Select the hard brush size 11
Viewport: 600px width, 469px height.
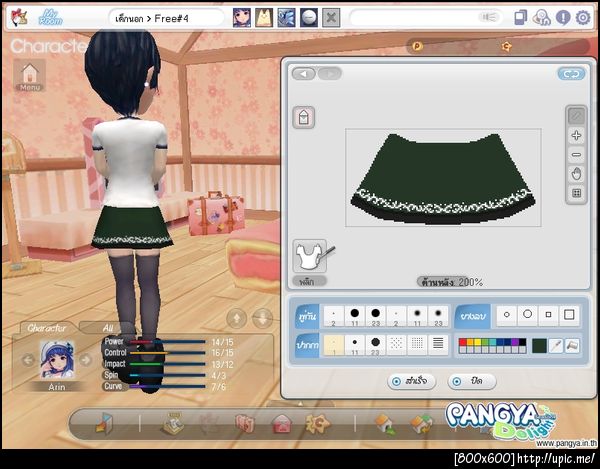355,316
